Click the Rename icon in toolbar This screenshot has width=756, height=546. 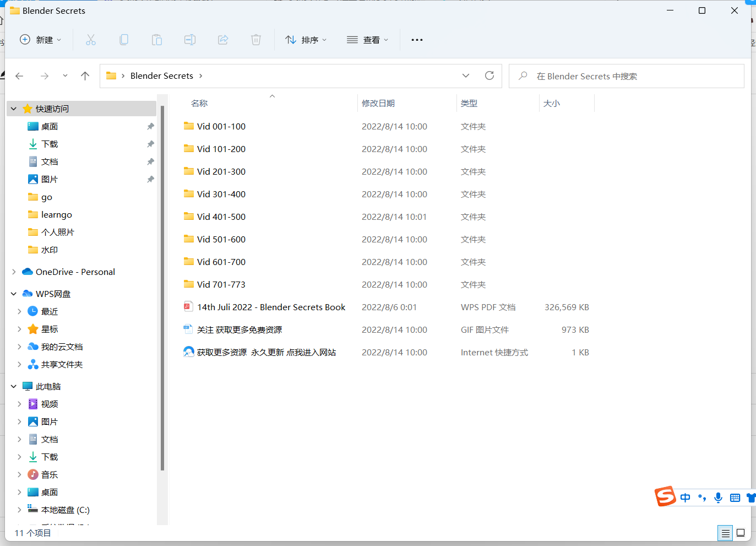click(x=190, y=40)
